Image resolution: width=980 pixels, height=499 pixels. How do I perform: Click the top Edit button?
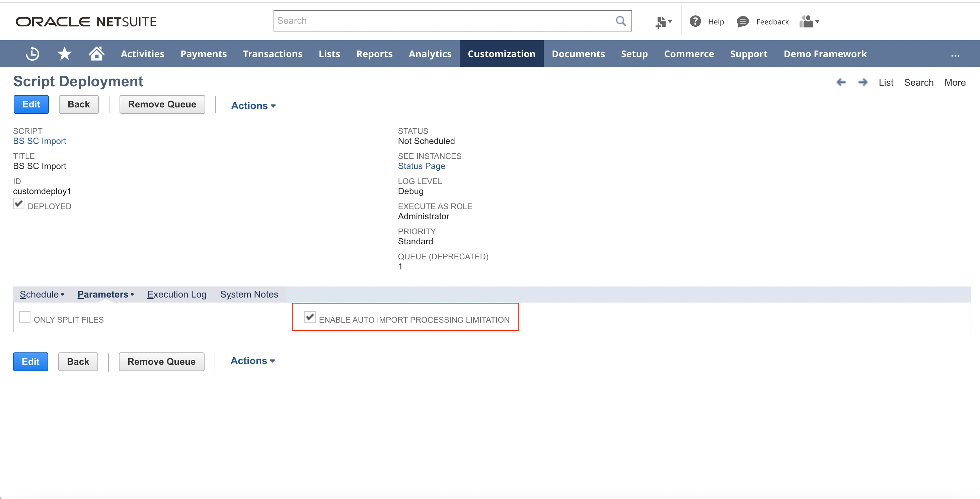31,104
